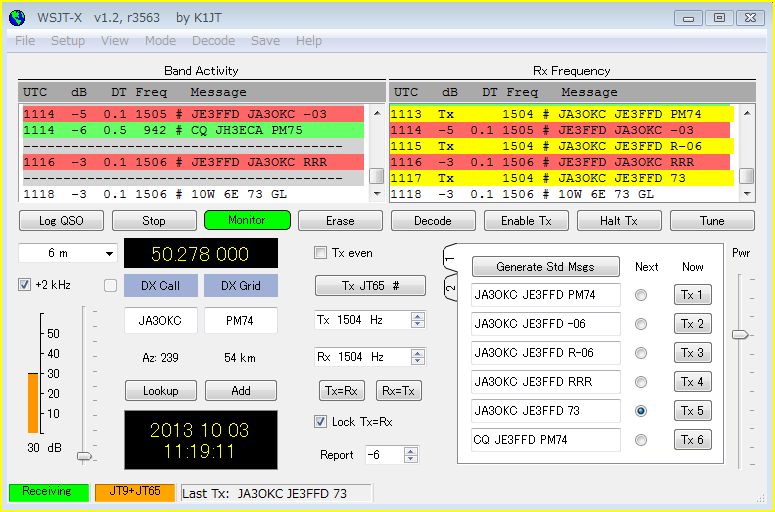This screenshot has width=775, height=512.
Task: Increase the Report value spinner
Action: (x=411, y=450)
